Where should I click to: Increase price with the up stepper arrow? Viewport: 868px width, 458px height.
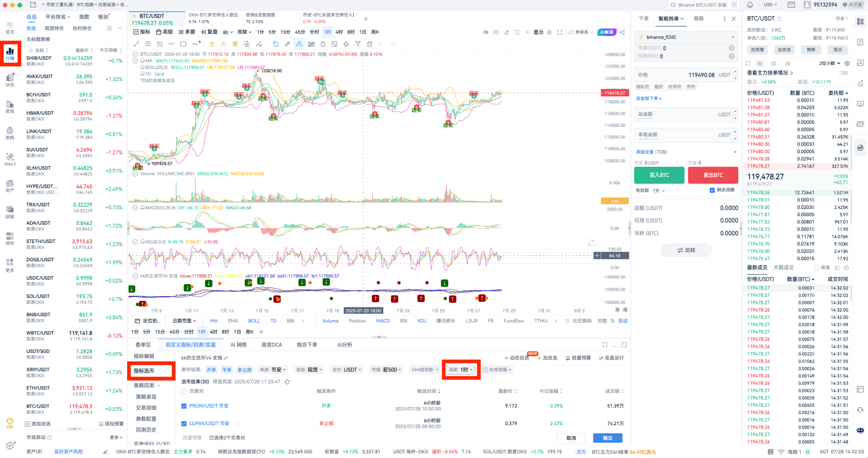pos(735,72)
